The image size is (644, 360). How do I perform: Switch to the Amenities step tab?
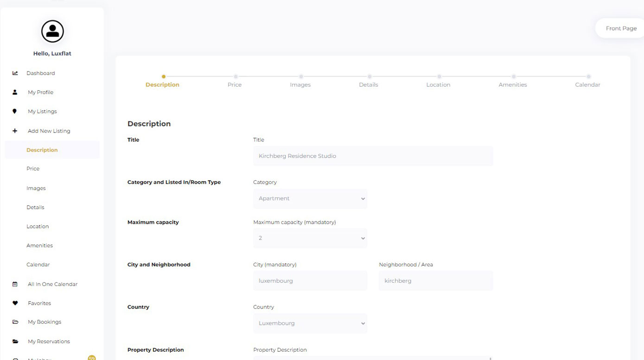[513, 84]
